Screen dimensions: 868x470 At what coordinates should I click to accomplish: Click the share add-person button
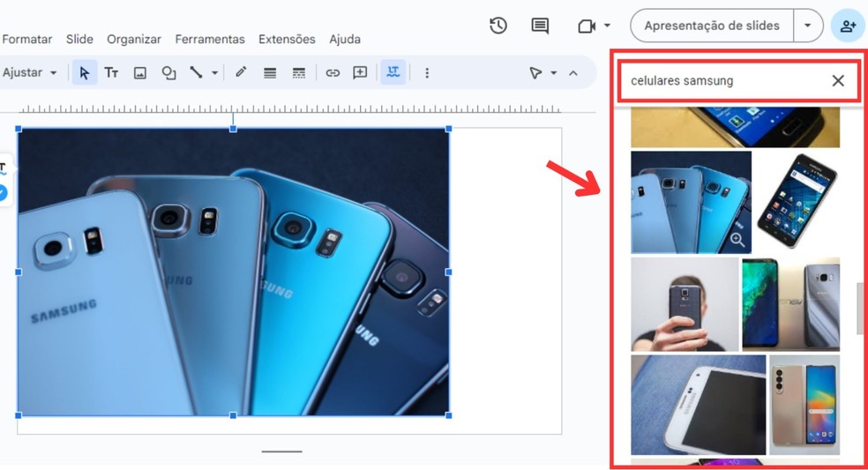coord(848,26)
